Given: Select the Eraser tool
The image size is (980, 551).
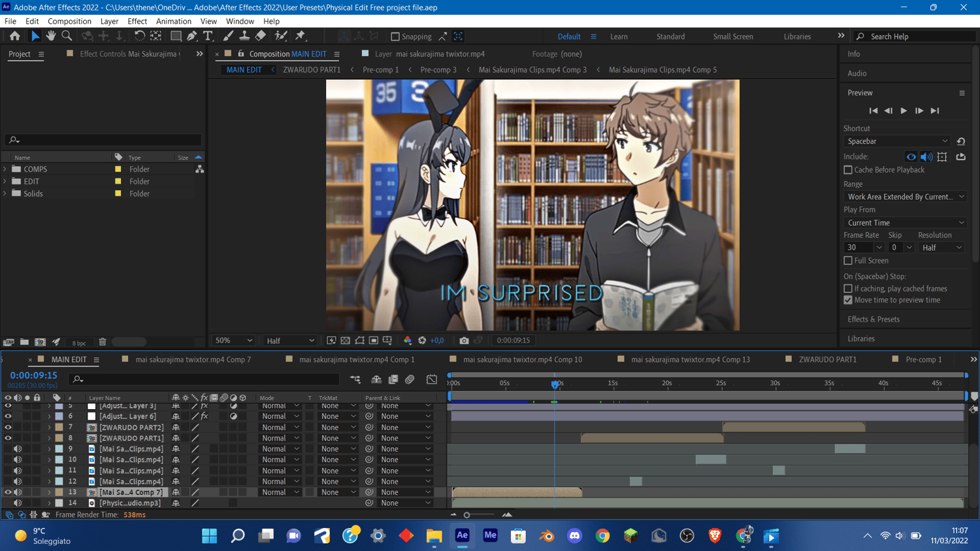Looking at the screenshot, I should point(261,36).
